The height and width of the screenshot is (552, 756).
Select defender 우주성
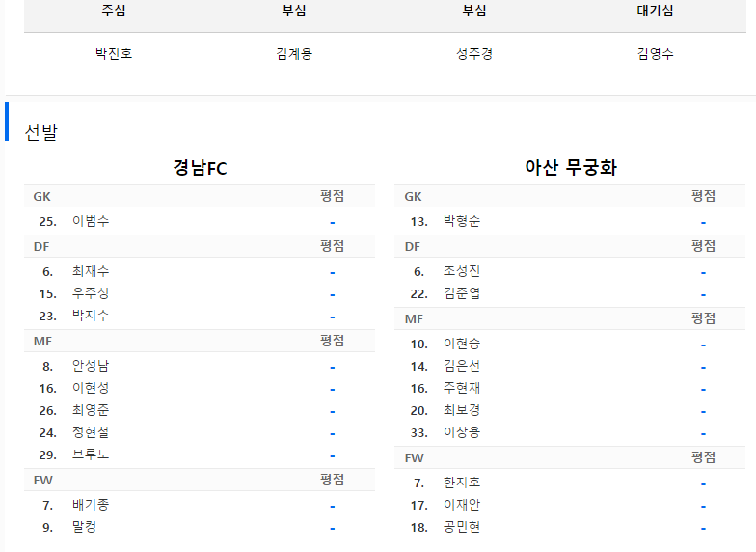(91, 293)
